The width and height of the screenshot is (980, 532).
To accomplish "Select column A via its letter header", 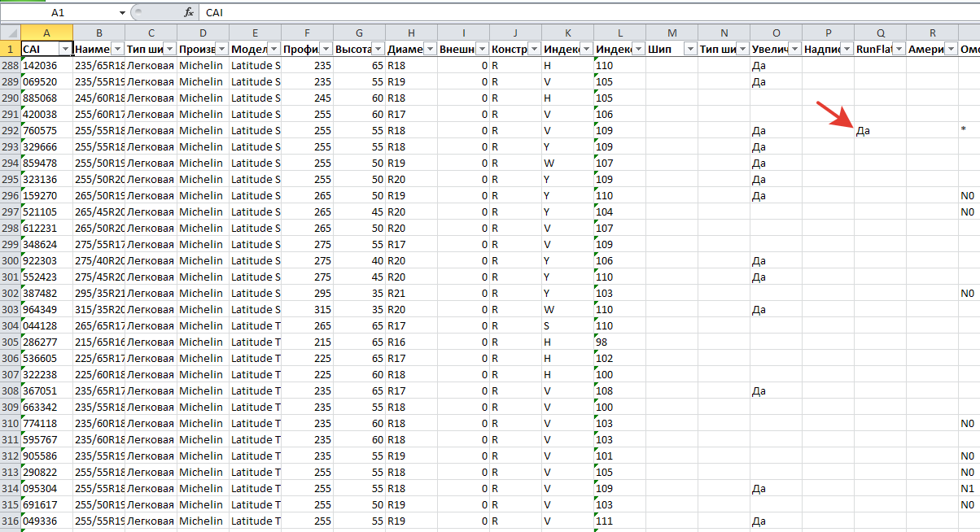I will click(46, 33).
